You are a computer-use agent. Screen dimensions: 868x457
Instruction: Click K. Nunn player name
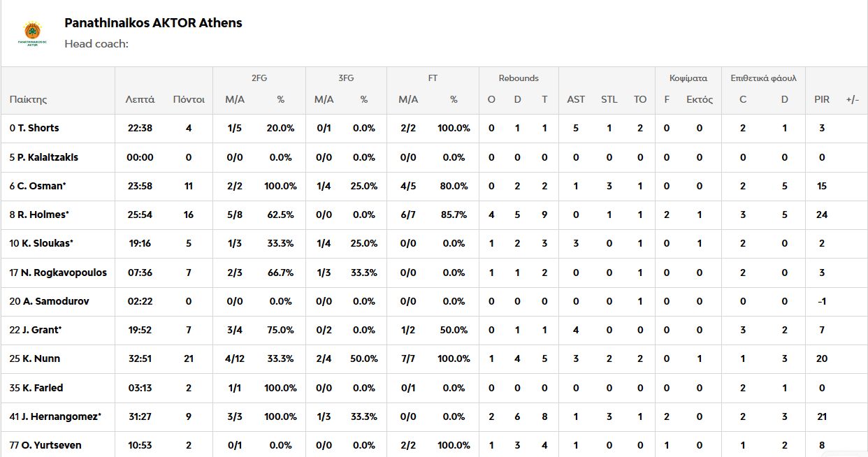(x=38, y=358)
